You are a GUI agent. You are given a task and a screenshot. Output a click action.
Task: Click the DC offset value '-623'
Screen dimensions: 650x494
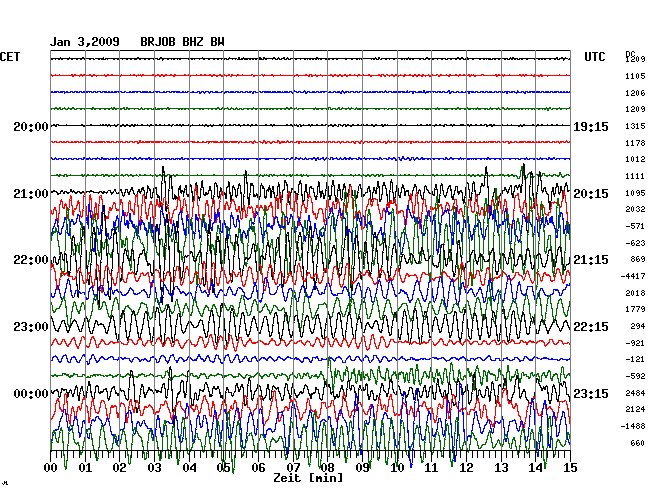635,243
